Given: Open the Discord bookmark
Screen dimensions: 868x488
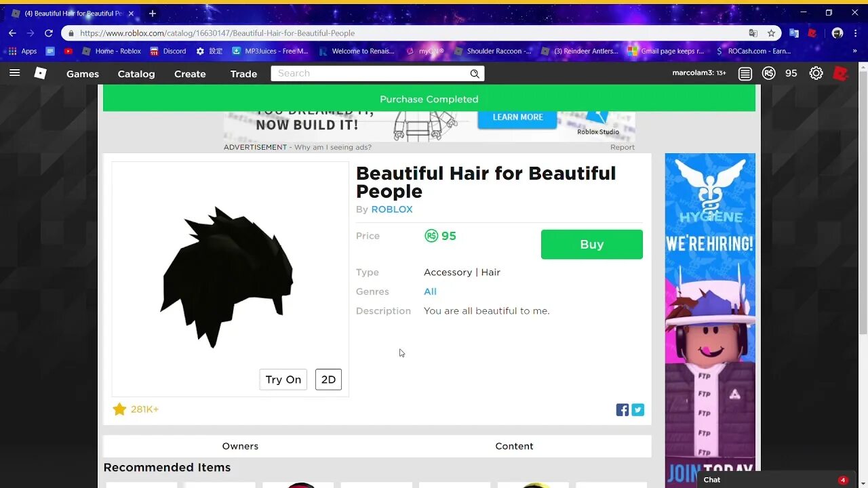Looking at the screenshot, I should click(167, 51).
